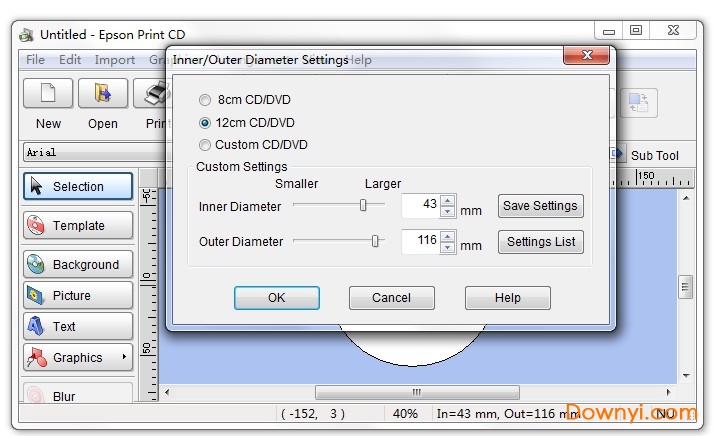
Task: Click the canvas scroll up arrow
Action: [686, 198]
